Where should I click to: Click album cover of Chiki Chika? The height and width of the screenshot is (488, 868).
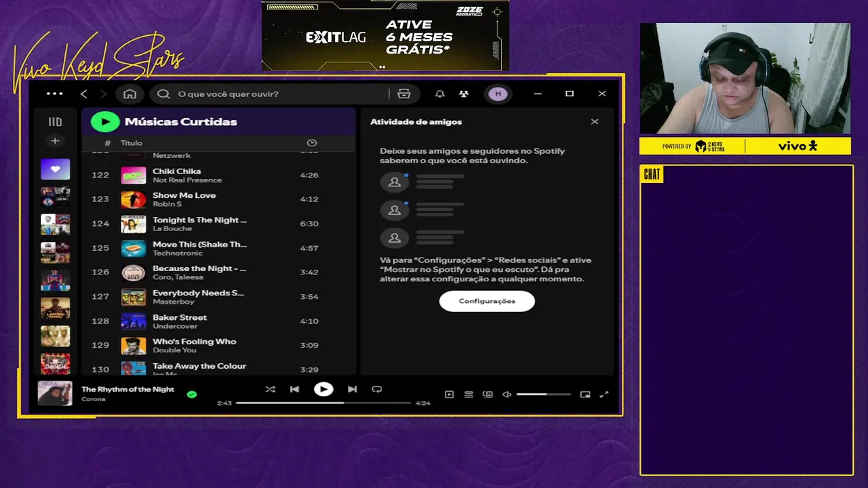(x=134, y=176)
